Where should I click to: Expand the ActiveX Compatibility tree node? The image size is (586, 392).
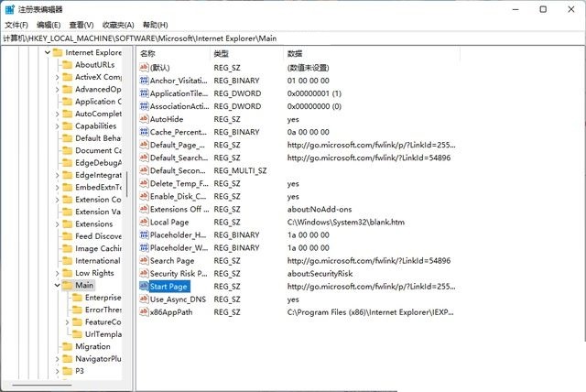pyautogui.click(x=57, y=77)
